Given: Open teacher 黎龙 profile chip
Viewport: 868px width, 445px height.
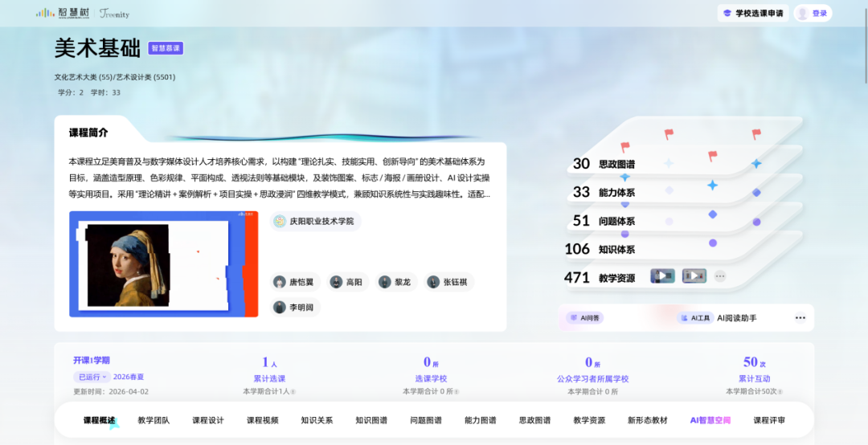Looking at the screenshot, I should click(x=395, y=282).
